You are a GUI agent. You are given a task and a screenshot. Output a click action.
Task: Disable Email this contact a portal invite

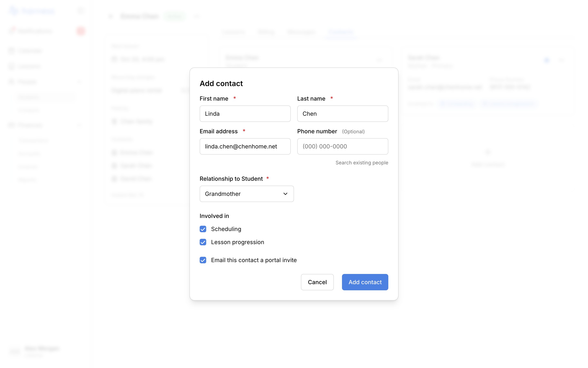[x=203, y=260]
